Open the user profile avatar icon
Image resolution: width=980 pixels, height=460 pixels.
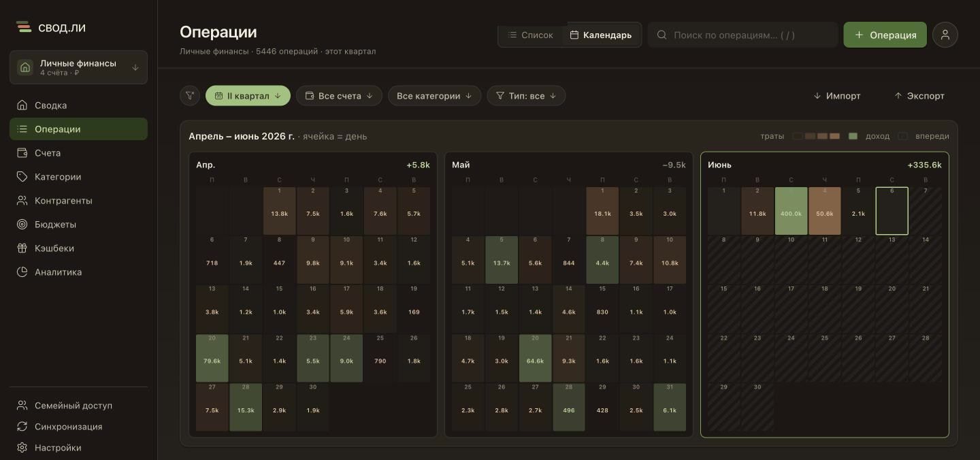click(x=945, y=35)
